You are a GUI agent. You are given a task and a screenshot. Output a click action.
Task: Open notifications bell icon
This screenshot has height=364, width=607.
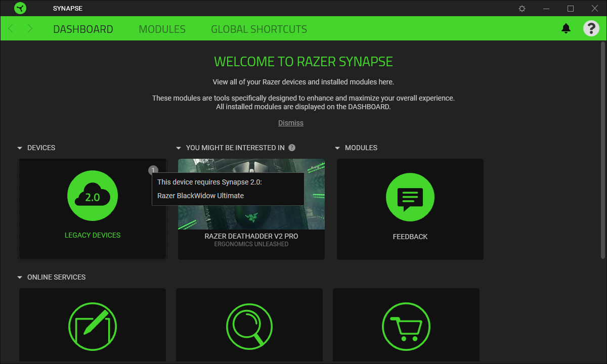[x=566, y=28]
